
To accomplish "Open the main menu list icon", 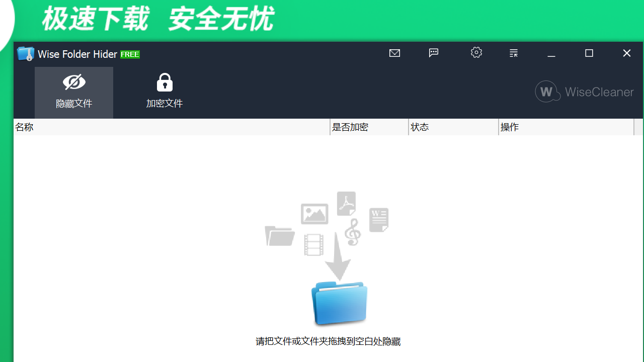I will pos(513,53).
